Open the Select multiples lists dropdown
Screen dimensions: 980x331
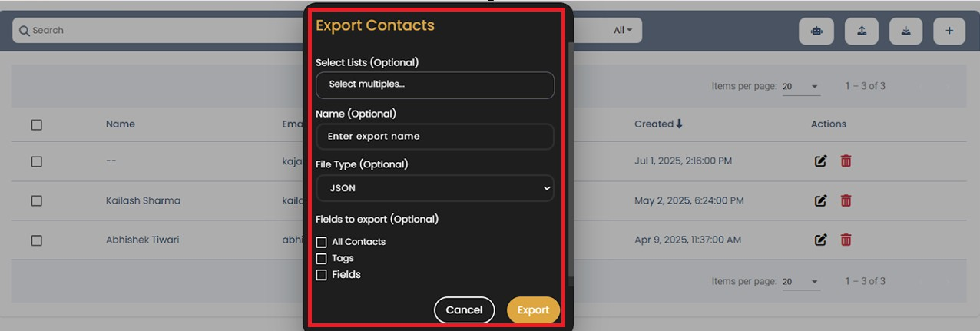coord(435,84)
